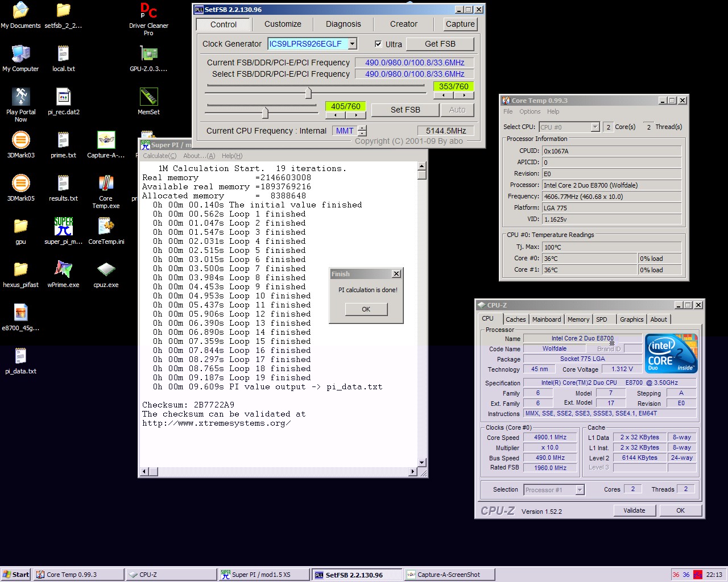Select the Core Temp.exe desktop icon

coord(106,192)
